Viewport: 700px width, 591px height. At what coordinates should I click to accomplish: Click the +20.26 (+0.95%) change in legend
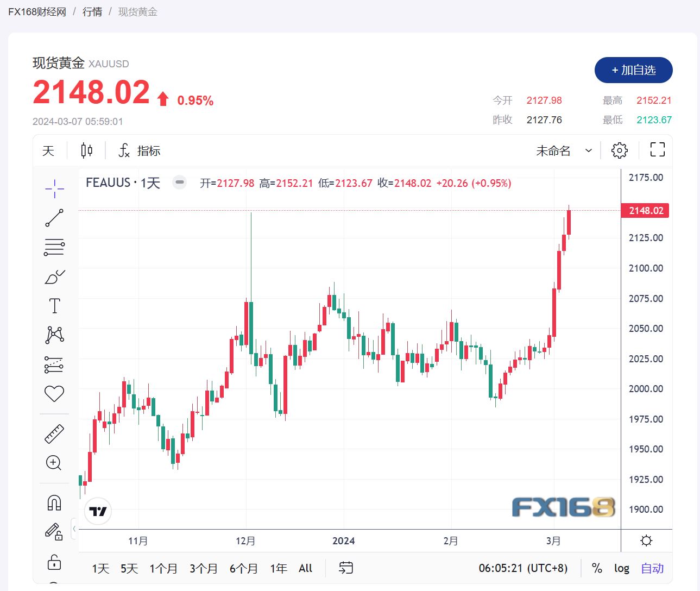[x=474, y=183]
